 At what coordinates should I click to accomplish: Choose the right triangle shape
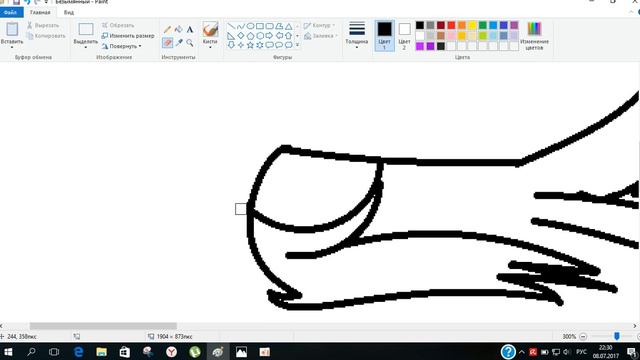[x=231, y=36]
